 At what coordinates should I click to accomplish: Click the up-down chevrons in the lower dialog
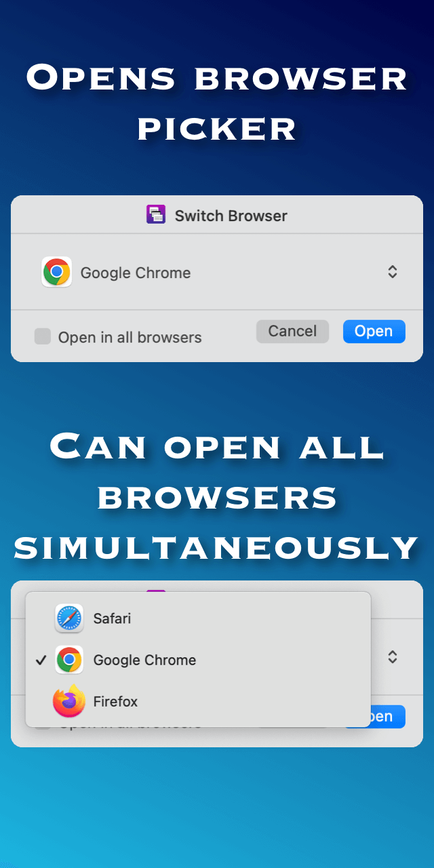(x=392, y=657)
